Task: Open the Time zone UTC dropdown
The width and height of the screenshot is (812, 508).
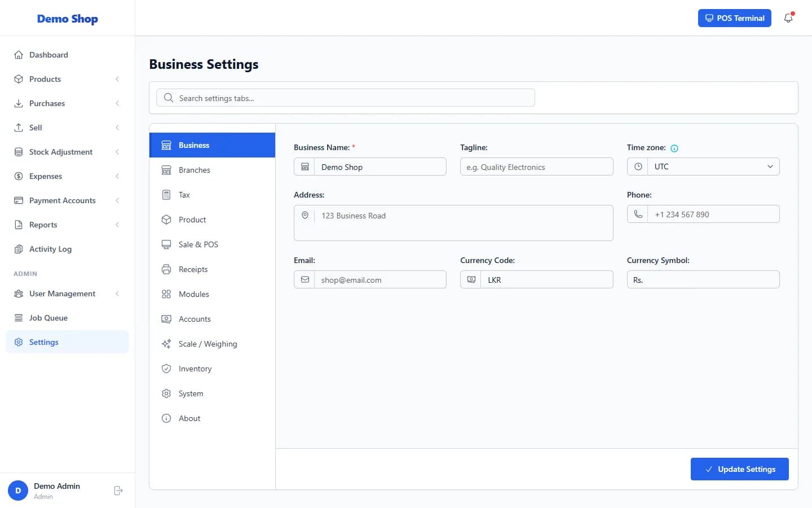Action: point(703,167)
